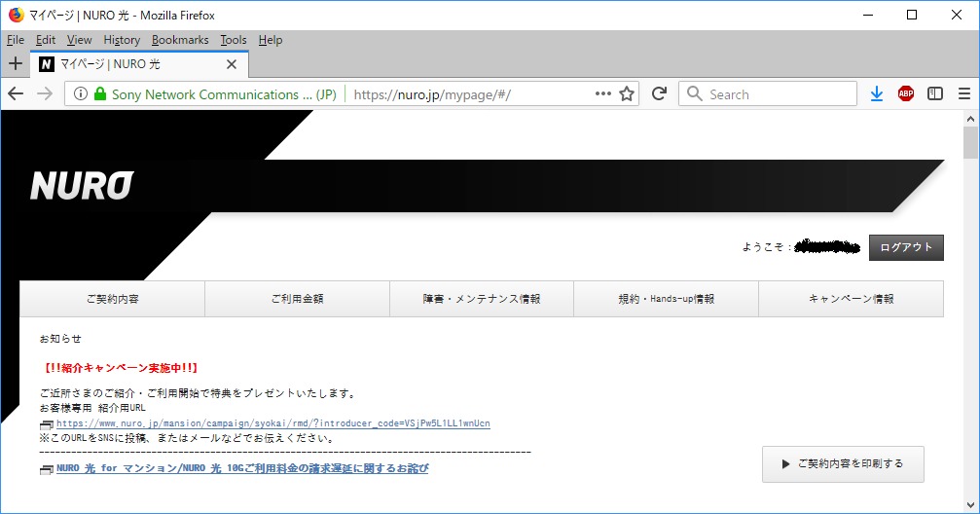Close the NURO 光 マイページ tab

[x=232, y=64]
